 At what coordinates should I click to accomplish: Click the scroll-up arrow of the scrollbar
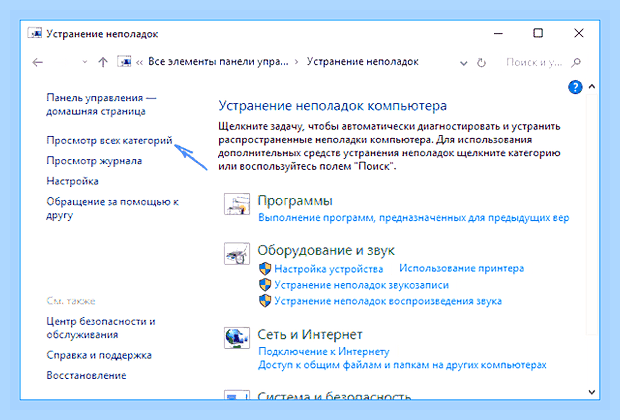click(592, 86)
